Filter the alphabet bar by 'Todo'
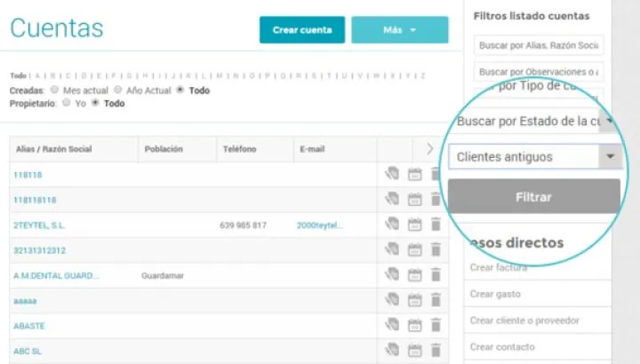640x364 pixels. tap(18, 75)
